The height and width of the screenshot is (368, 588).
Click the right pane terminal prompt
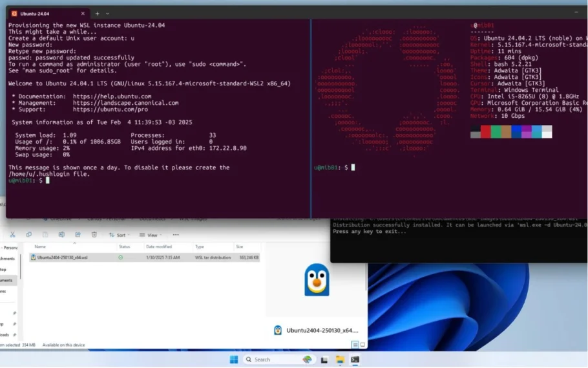[x=335, y=168]
